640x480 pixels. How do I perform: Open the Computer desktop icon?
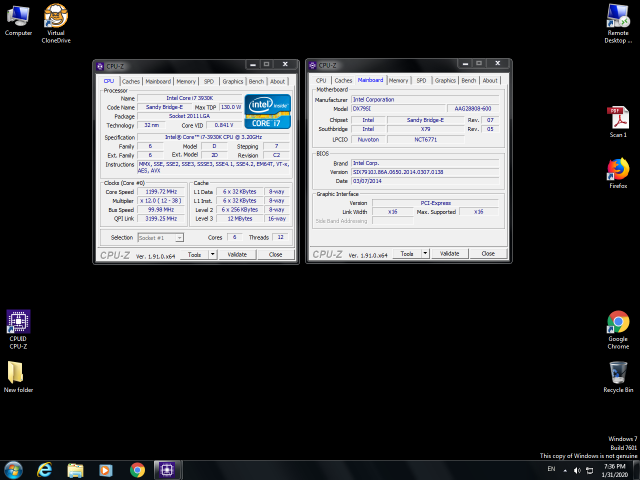click(x=18, y=20)
